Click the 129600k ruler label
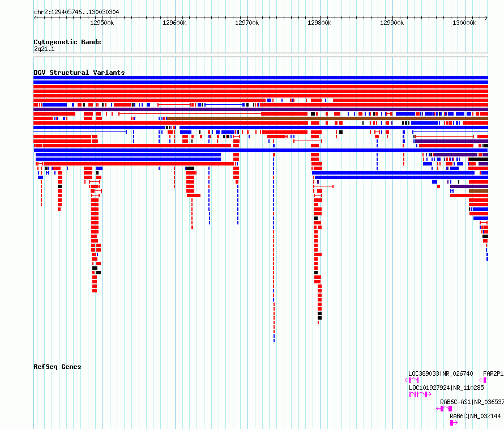Screen dimensions: 504x429 [x=174, y=23]
